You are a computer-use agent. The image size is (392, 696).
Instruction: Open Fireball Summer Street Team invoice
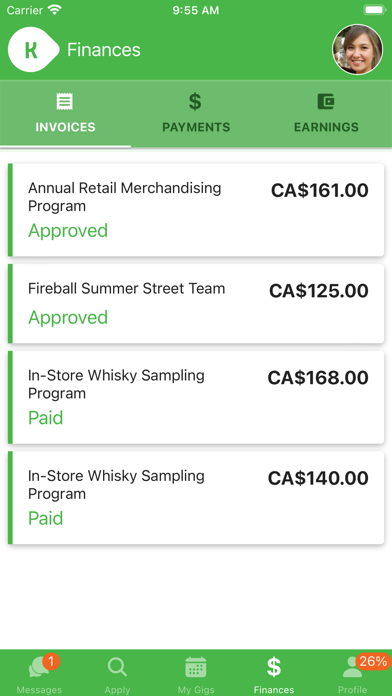tap(196, 304)
